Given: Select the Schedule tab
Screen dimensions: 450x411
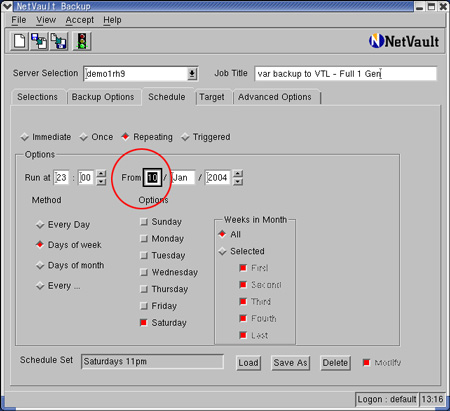Looking at the screenshot, I should 167,97.
